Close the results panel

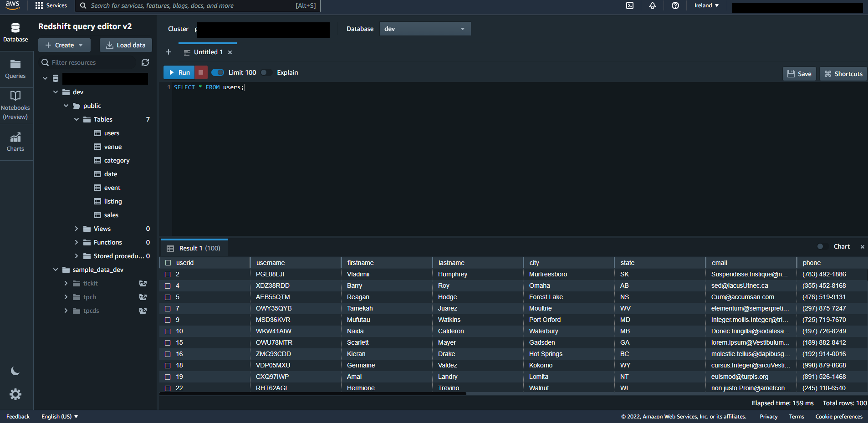tap(862, 247)
